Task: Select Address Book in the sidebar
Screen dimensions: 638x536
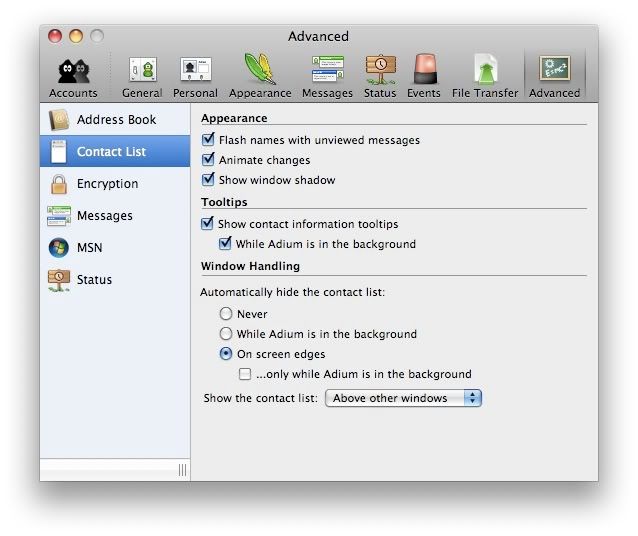Action: 115,120
